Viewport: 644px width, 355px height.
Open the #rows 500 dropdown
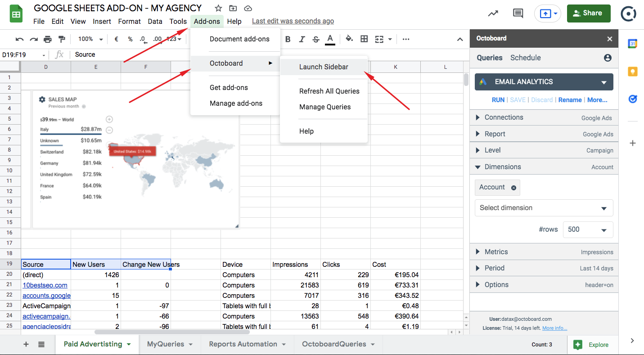[588, 229]
